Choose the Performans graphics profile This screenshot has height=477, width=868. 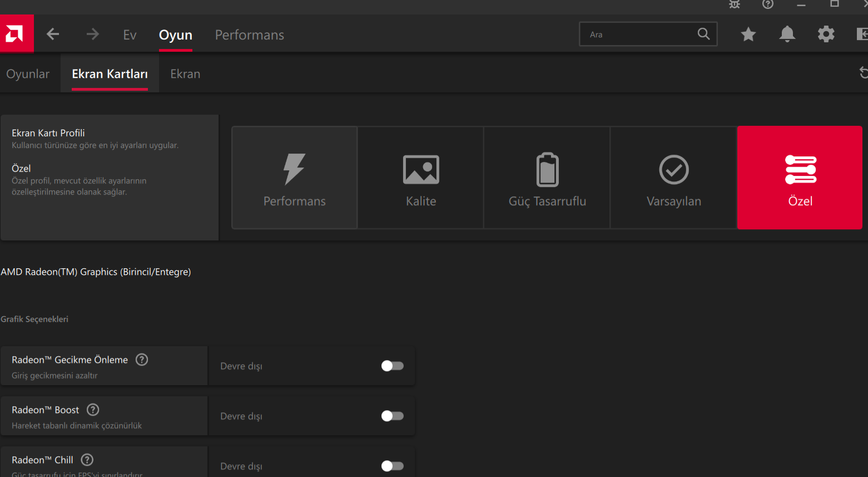(x=295, y=178)
